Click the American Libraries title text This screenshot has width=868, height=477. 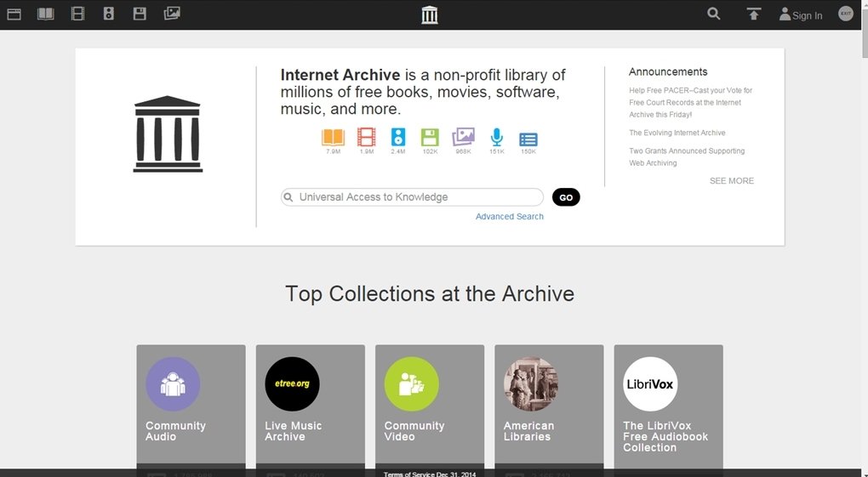[528, 431]
